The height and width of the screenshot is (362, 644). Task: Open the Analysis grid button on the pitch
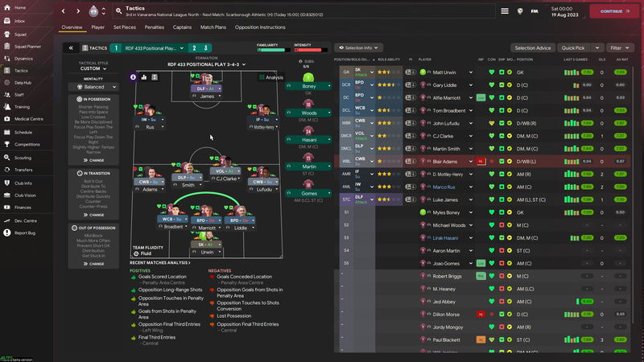[270, 77]
